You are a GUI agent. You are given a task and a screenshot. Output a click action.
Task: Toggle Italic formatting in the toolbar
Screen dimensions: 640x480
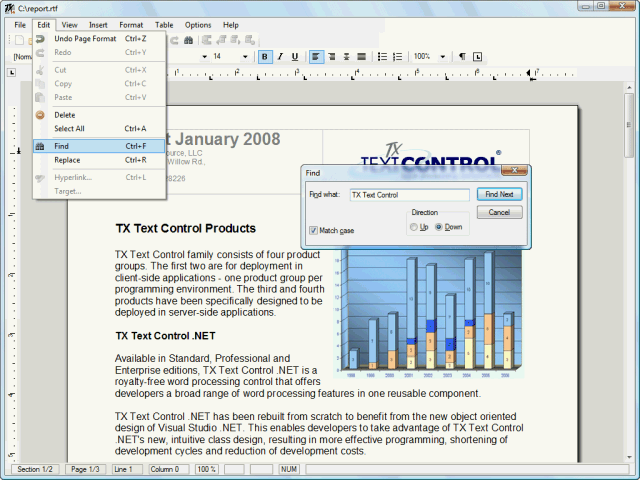tap(279, 57)
